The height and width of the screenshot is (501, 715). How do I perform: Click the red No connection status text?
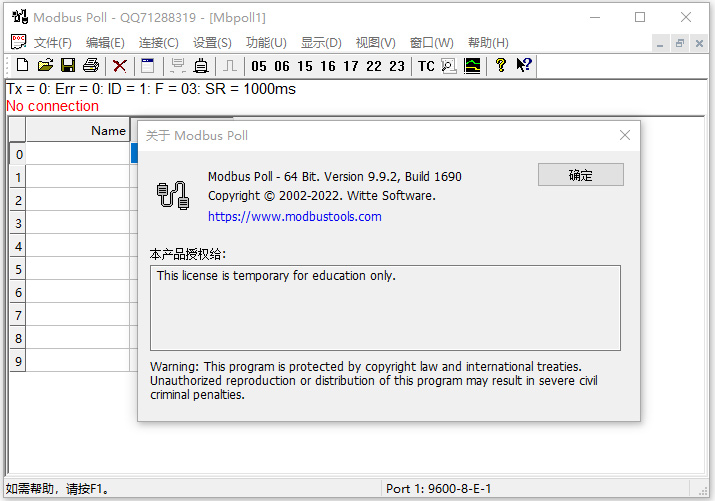coord(52,106)
